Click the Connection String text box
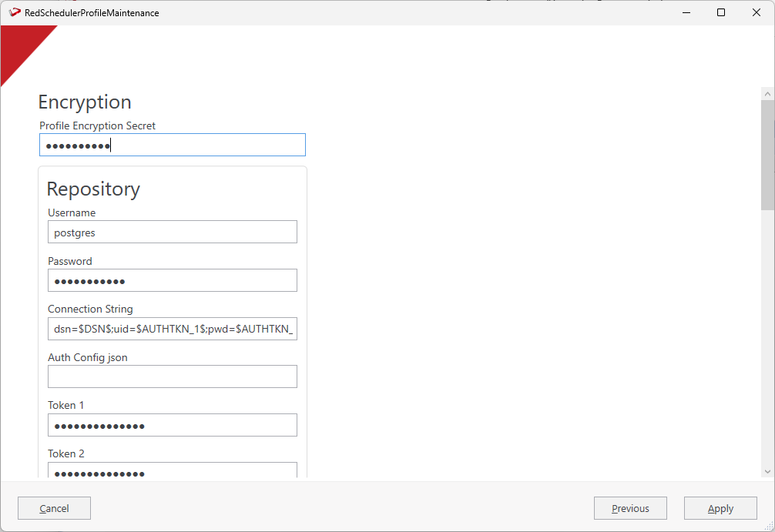775x532 pixels. [x=173, y=329]
